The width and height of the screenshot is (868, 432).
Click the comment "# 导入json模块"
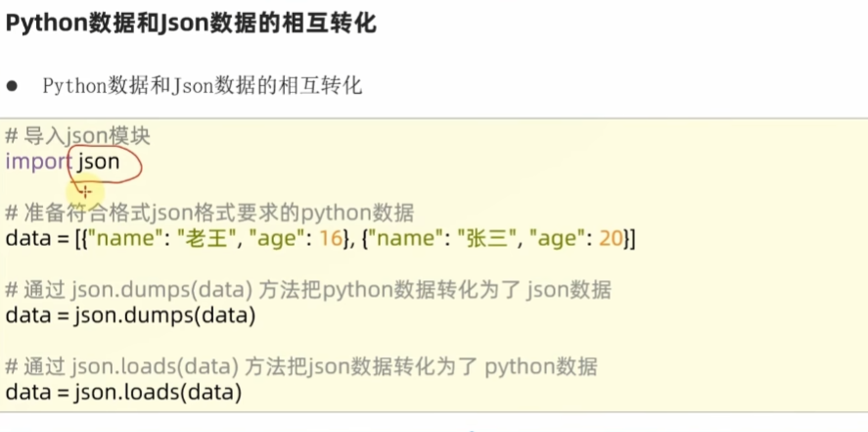pyautogui.click(x=78, y=136)
